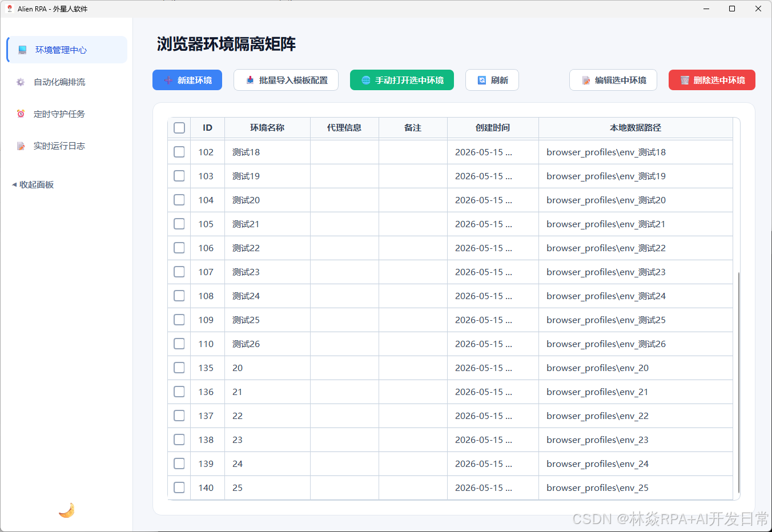Click the 环境名称 column header
The height and width of the screenshot is (532, 772).
pyautogui.click(x=267, y=128)
